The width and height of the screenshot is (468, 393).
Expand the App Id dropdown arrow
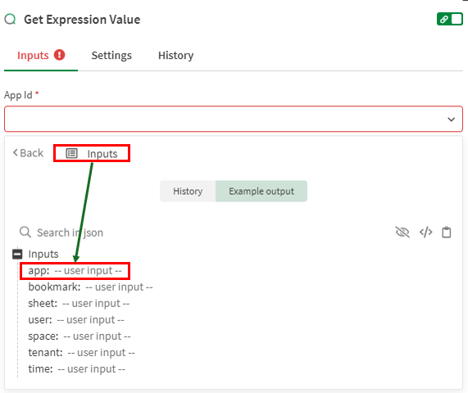451,119
